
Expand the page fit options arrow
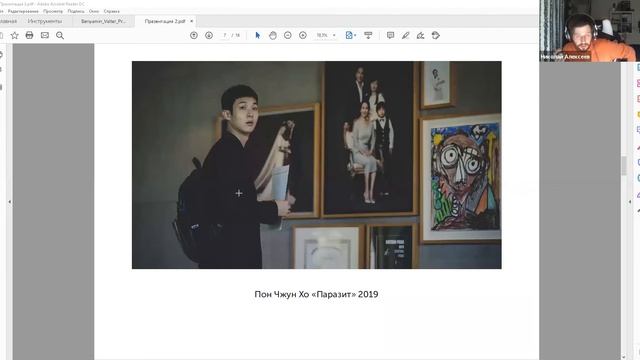pyautogui.click(x=355, y=36)
